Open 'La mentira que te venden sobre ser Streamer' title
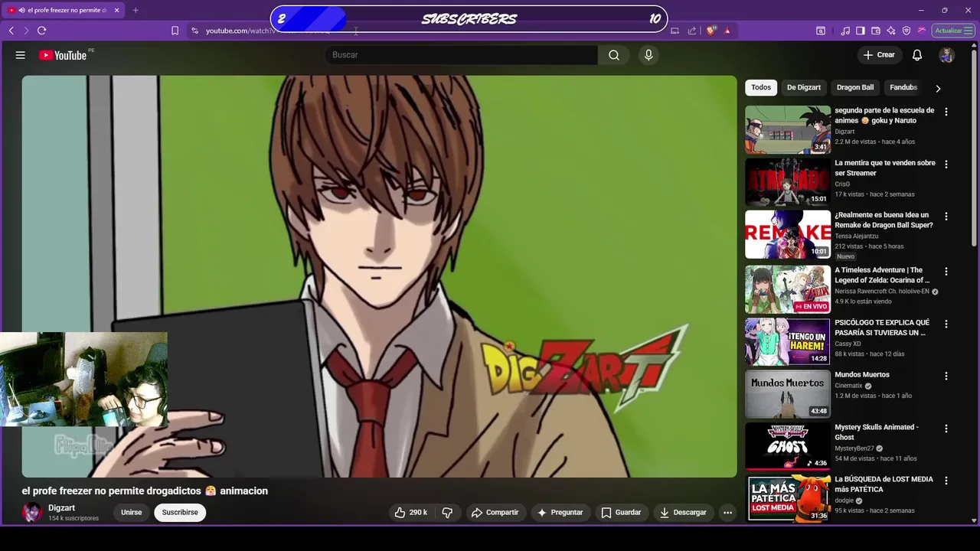 pos(885,168)
